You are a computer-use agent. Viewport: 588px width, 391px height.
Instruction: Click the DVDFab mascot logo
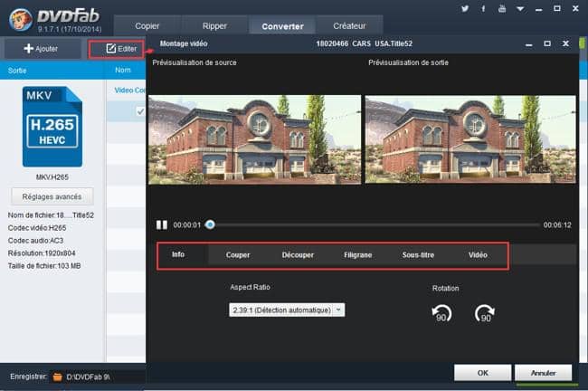(x=21, y=20)
